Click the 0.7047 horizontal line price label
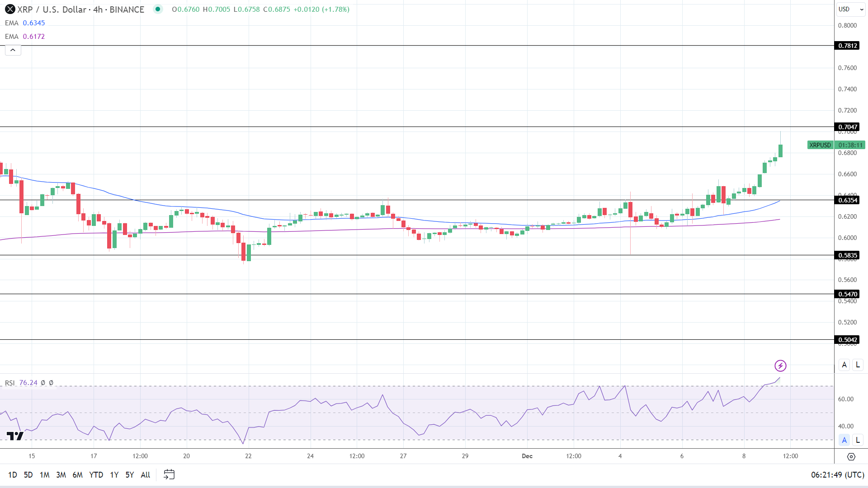The image size is (868, 488). pos(847,127)
